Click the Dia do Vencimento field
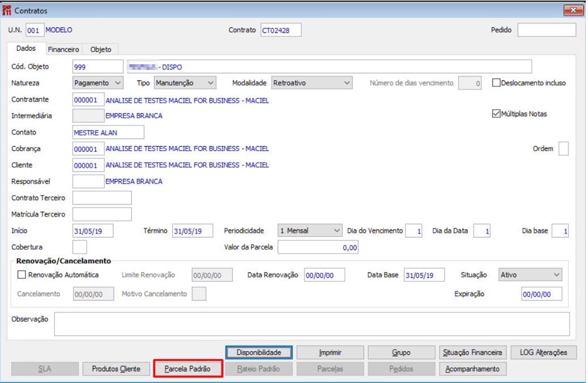 click(x=414, y=231)
